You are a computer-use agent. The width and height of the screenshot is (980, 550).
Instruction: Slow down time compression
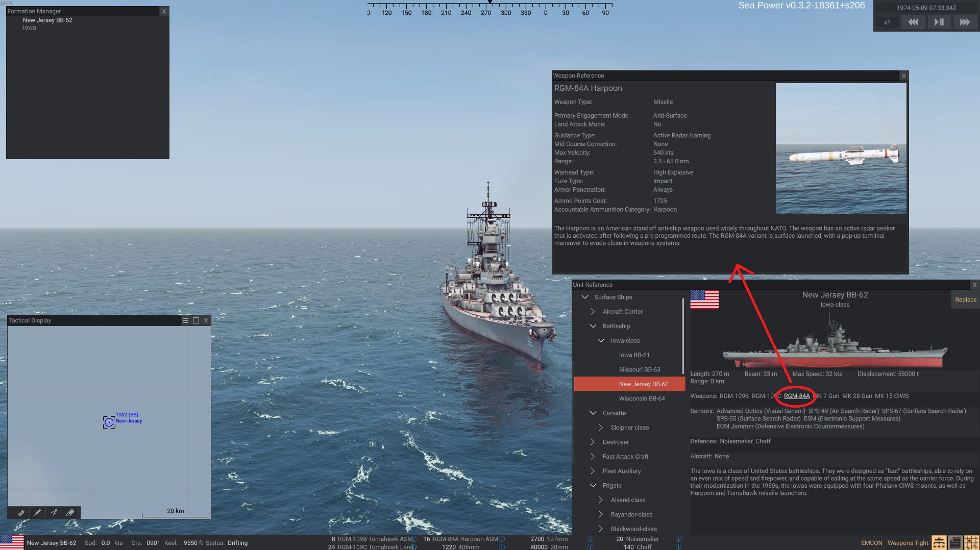pos(913,22)
